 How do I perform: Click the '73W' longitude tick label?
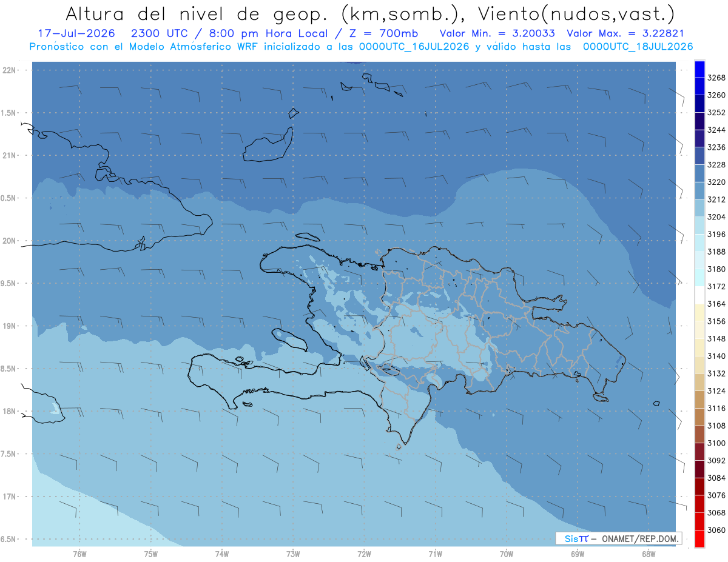point(293,554)
